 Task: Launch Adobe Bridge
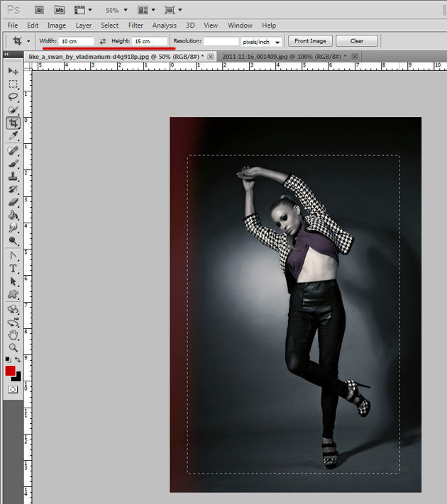click(x=39, y=10)
